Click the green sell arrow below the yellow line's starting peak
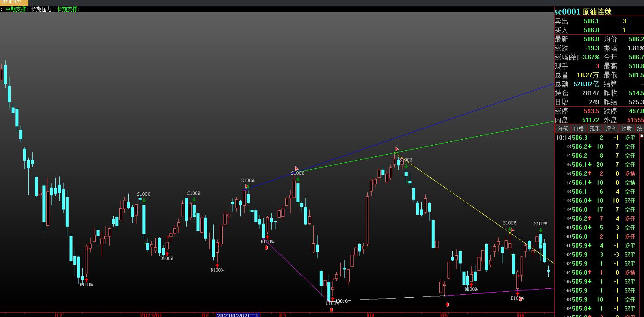This screenshot has height=317, width=644. pos(406,166)
